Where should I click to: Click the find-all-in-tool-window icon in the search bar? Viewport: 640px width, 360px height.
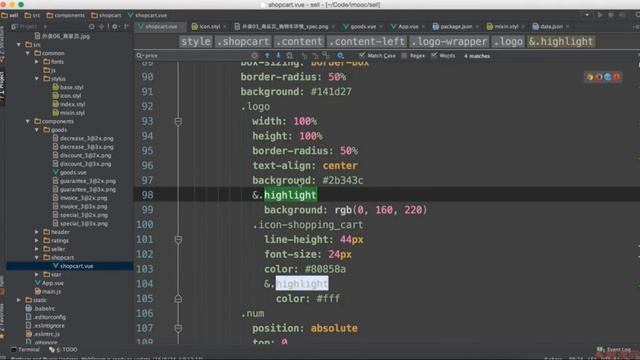coord(289,56)
